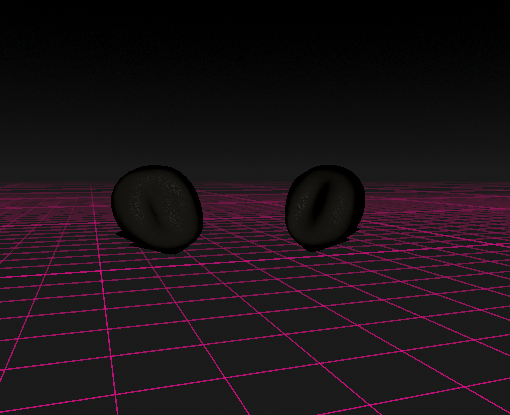Viewport: 510px width, 415px height.
Task: Click the magenta grid floor in the foreground
Action: pyautogui.click(x=255, y=333)
